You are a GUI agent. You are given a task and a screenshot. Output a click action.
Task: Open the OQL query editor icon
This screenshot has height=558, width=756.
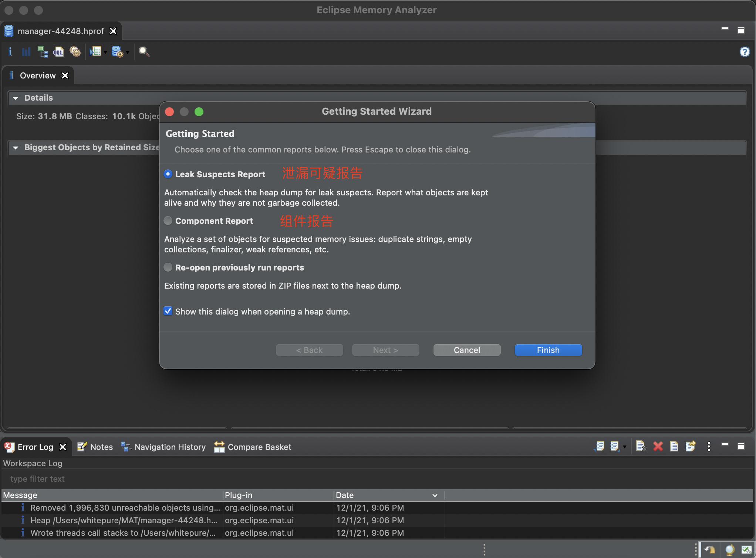(58, 52)
